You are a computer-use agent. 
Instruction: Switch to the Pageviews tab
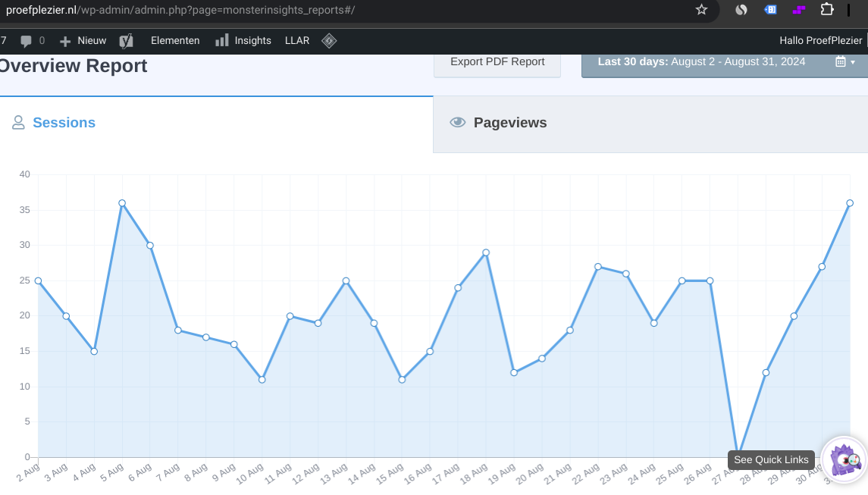[650, 124]
